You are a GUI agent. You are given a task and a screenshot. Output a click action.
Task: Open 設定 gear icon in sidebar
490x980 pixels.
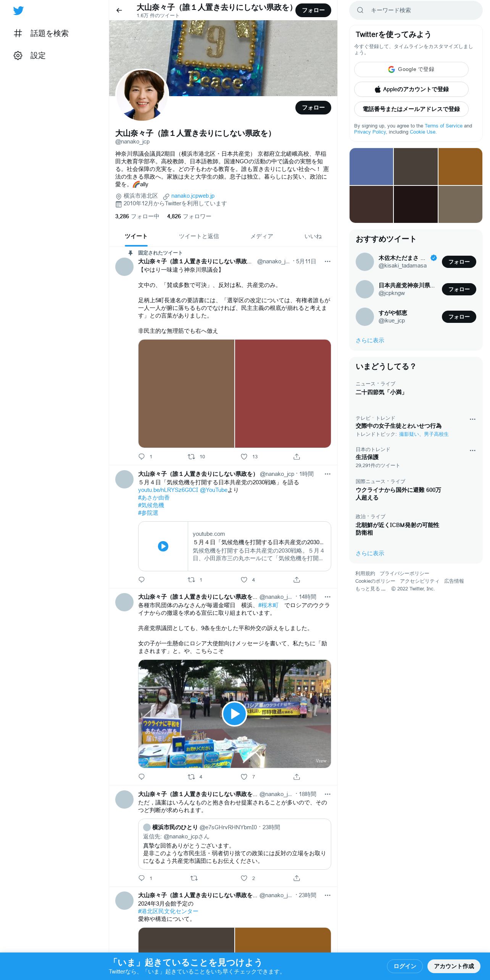[x=18, y=55]
